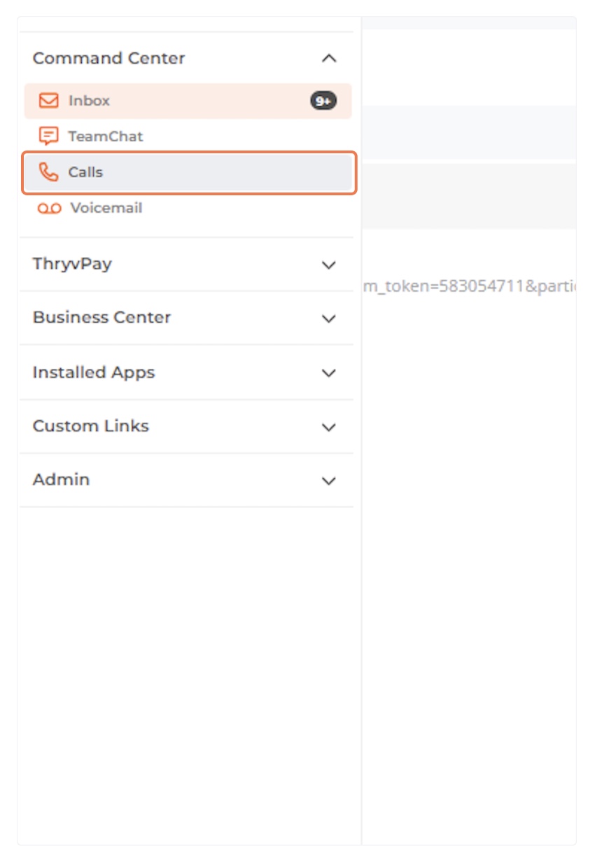Screen dimensions: 595x868
Task: Click the Voicemail tape icon
Action: click(x=49, y=209)
